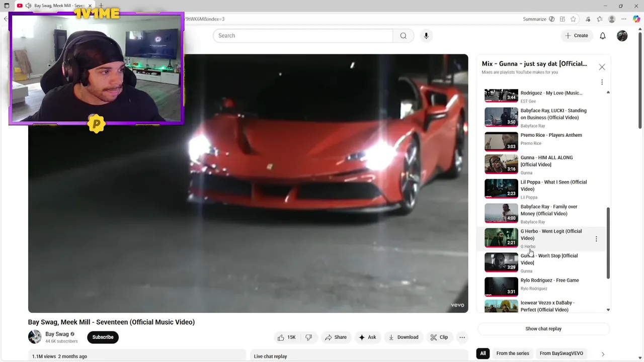The height and width of the screenshot is (362, 644).
Task: Play Gunna HIM ALL ALONG thumbnail
Action: (501, 164)
